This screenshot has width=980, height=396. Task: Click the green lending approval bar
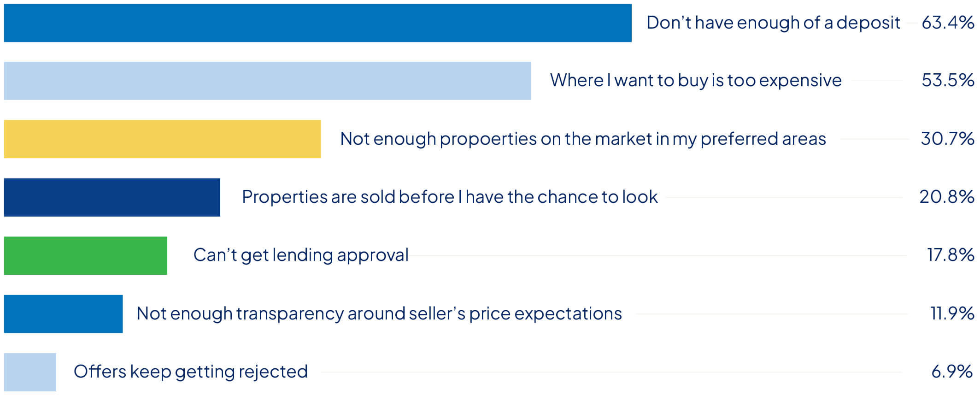85,255
